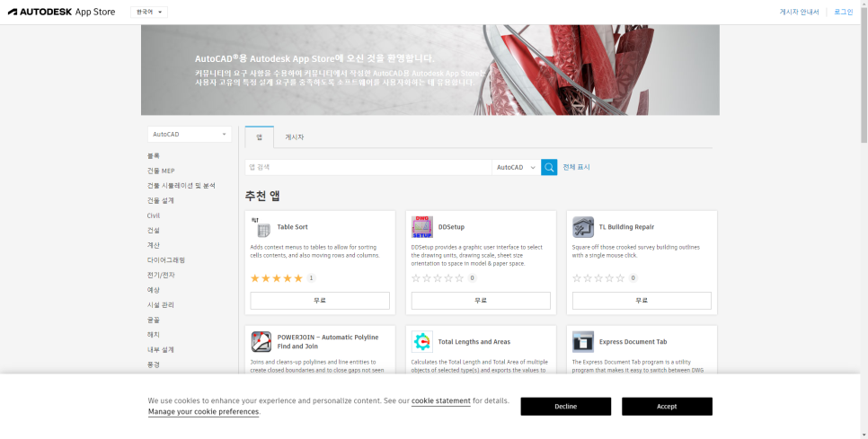
Task: Click the TL Building Repair icon
Action: point(583,227)
